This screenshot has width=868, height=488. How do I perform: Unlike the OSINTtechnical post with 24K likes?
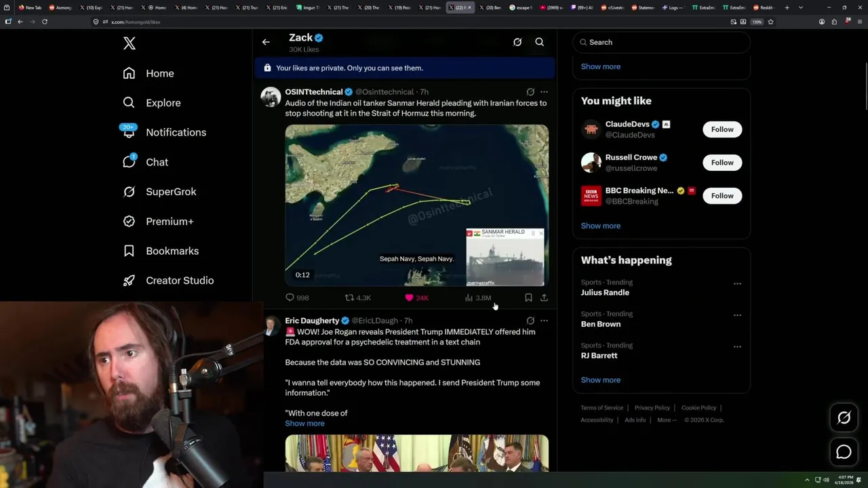pos(416,298)
